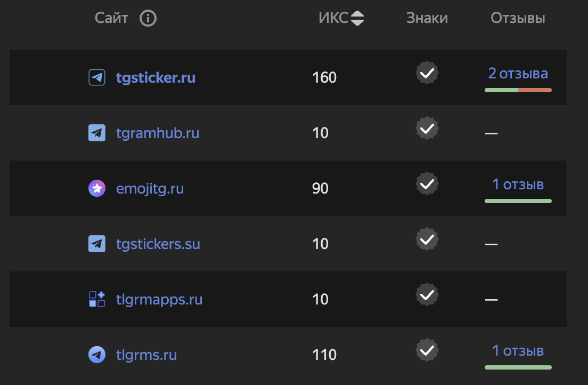Click the checkmark badge for tlgrms.ru
This screenshot has height=385, width=588.
pyautogui.click(x=427, y=350)
